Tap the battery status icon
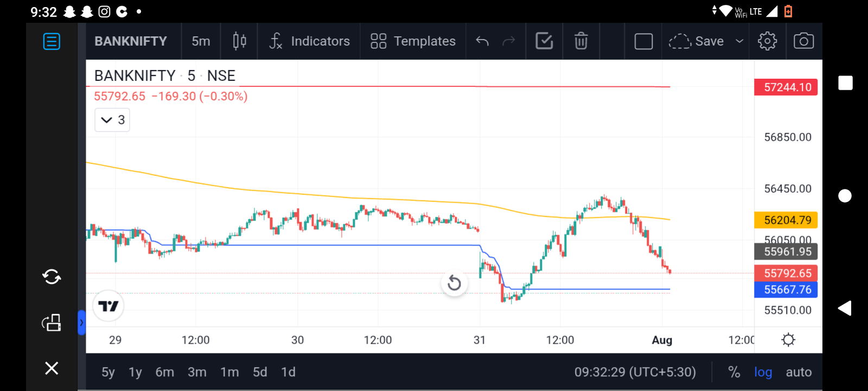This screenshot has width=868, height=391. [788, 11]
